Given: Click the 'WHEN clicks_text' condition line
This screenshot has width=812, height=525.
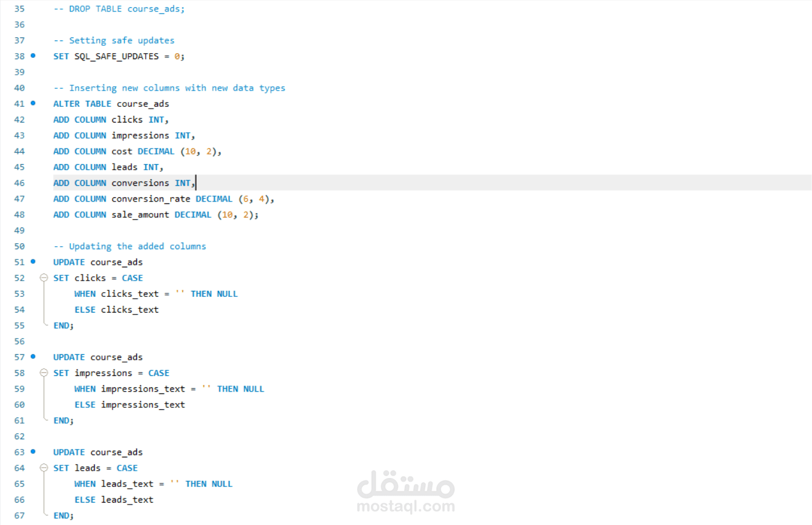Looking at the screenshot, I should click(x=156, y=294).
